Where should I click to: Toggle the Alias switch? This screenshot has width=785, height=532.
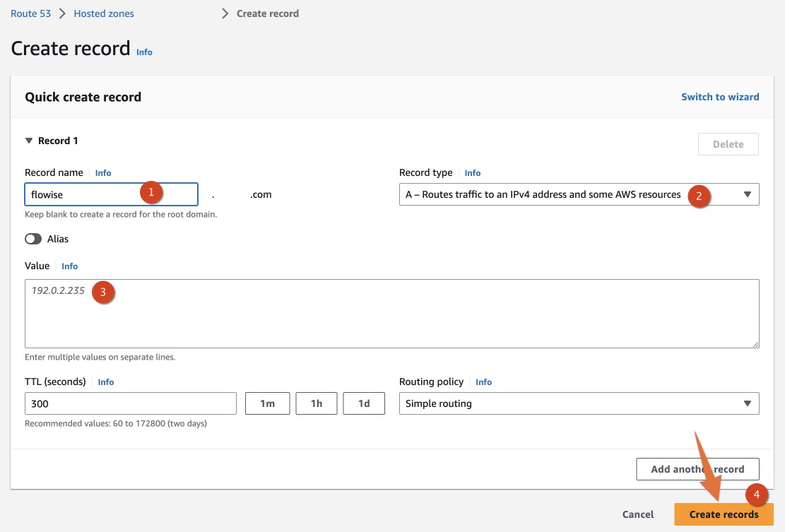pos(33,239)
